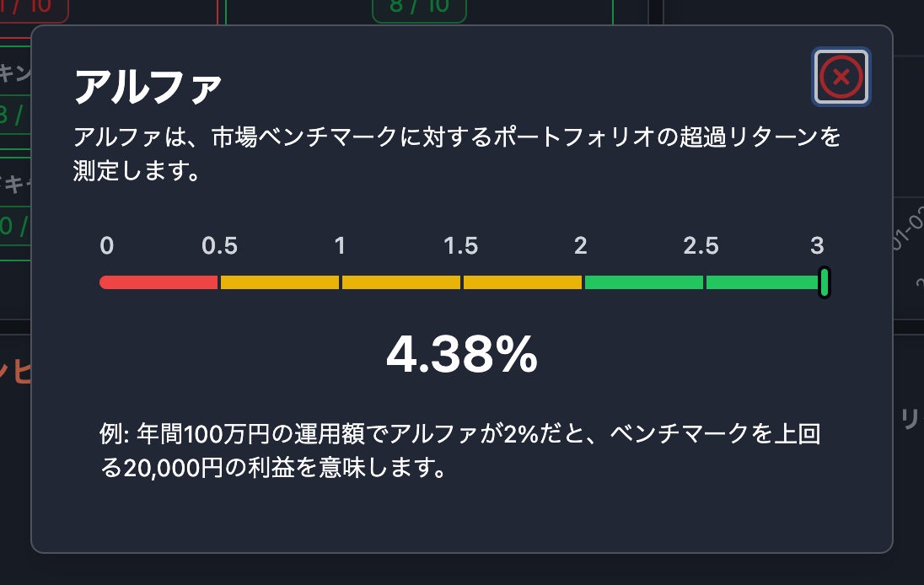The height and width of the screenshot is (585, 924).
Task: Close the アルファ dialog with red X
Action: [x=841, y=78]
